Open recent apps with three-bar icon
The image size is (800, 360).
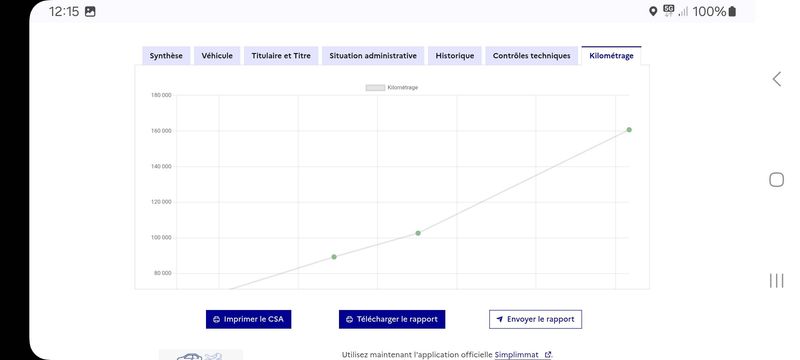tap(777, 280)
